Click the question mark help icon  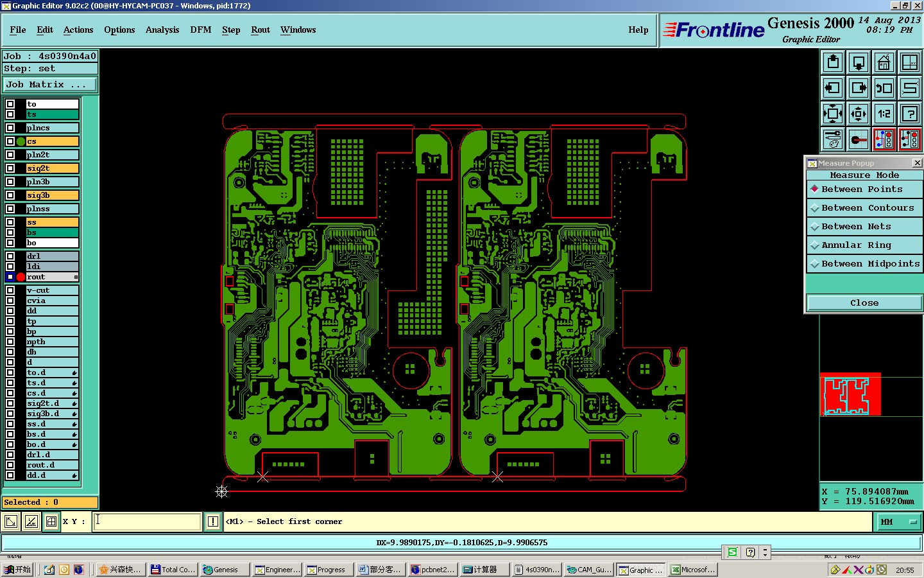click(x=910, y=114)
